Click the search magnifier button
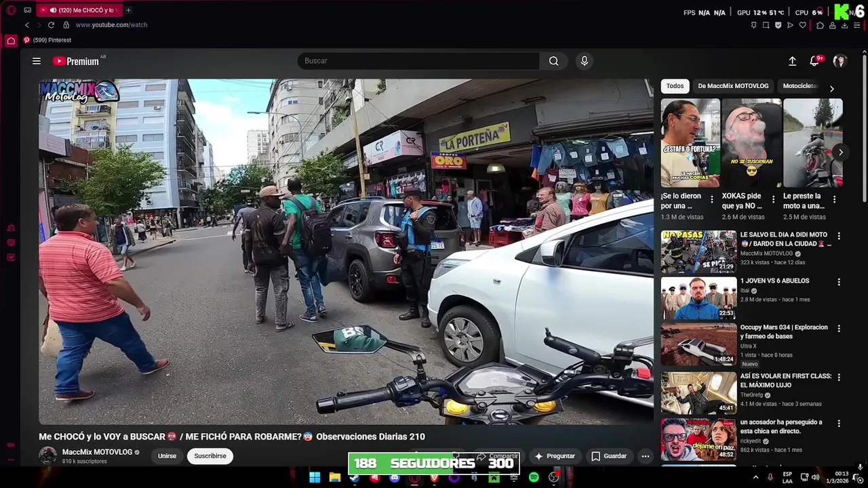Screen dimensions: 868x488 [x=554, y=61]
